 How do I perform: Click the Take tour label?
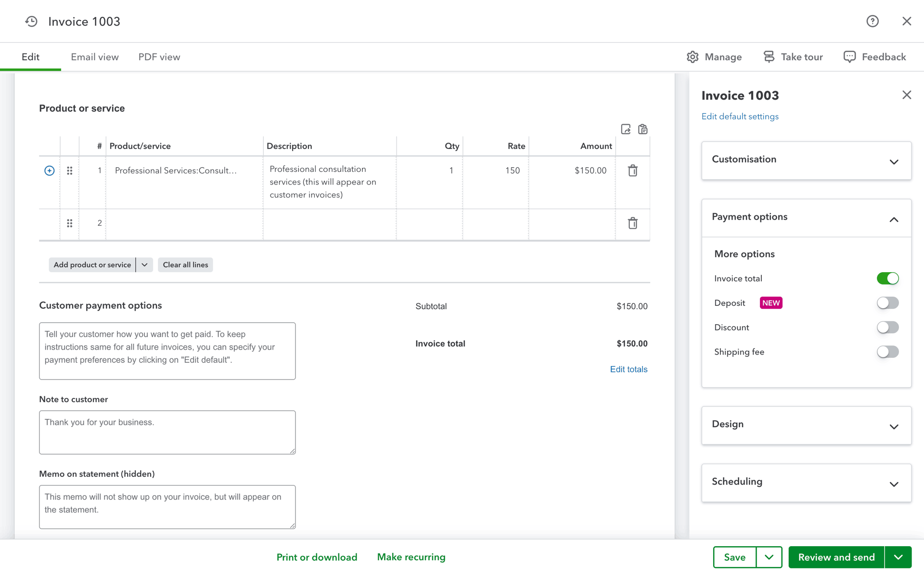802,57
